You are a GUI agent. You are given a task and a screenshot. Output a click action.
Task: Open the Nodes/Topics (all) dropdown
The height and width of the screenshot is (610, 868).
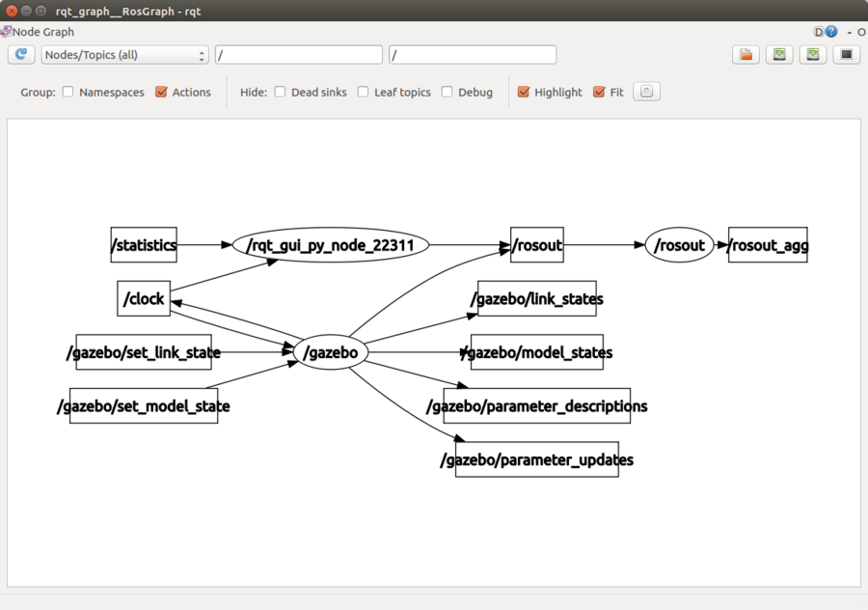125,54
